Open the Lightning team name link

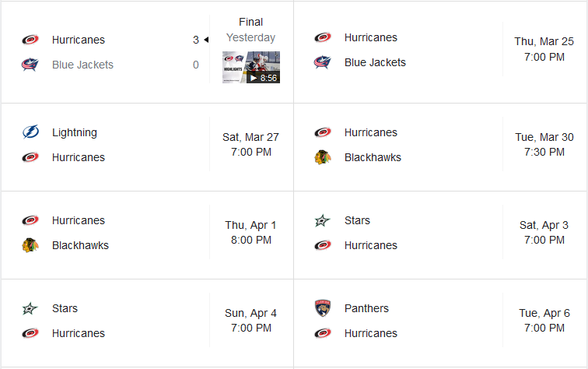(75, 132)
